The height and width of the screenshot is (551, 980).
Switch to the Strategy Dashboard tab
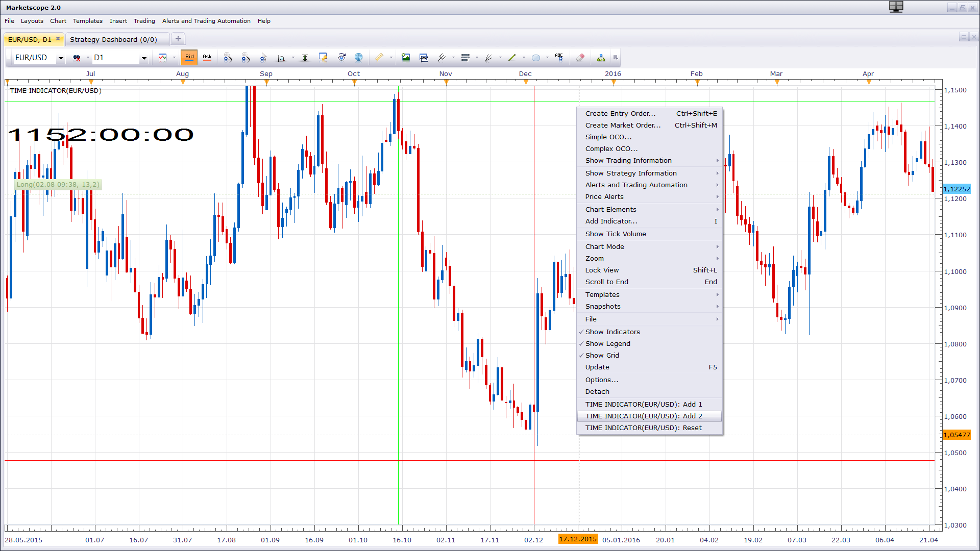tap(113, 39)
